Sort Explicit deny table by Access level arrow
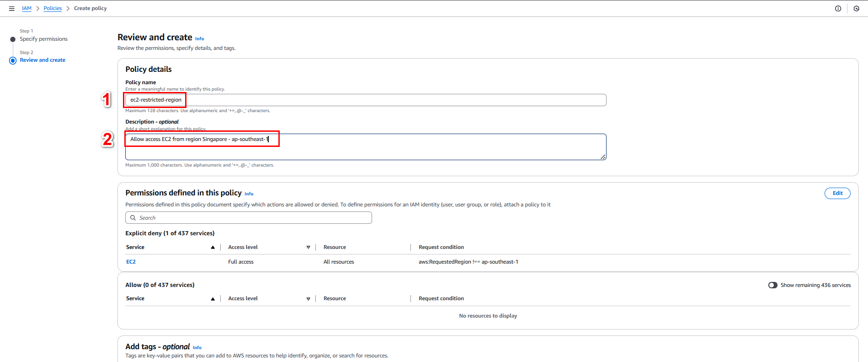The image size is (868, 362). [308, 247]
